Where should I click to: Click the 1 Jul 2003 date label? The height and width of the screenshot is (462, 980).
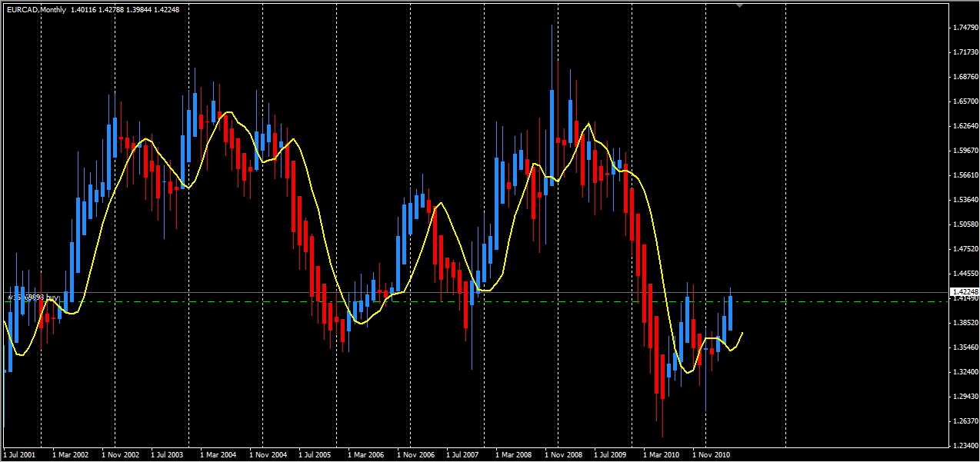(169, 454)
